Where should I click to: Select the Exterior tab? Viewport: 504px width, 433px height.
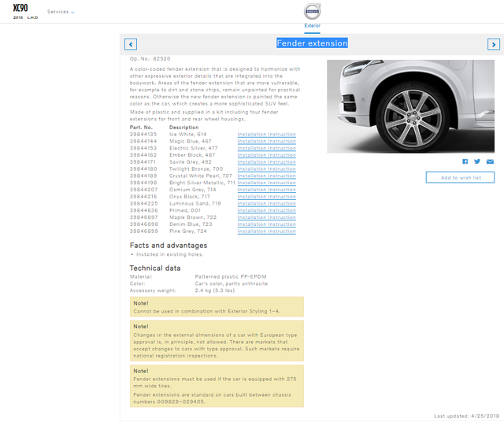(313, 26)
